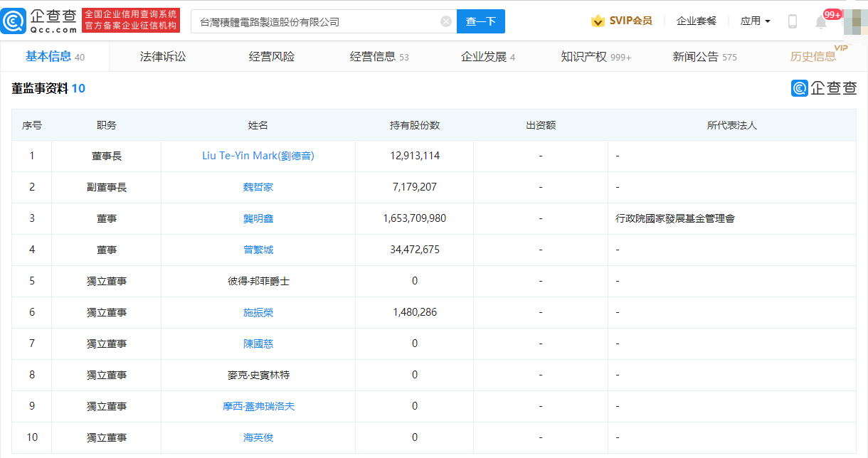Open the mobile phone icon
Image resolution: width=868 pixels, height=458 pixels.
tap(793, 21)
